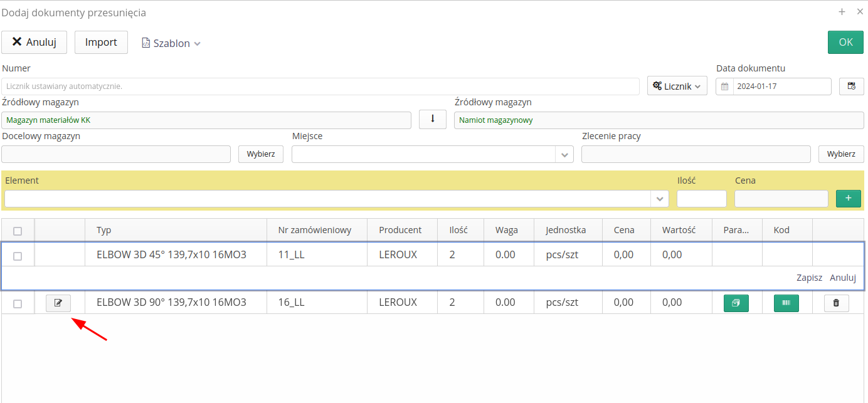Click the edit icon for ELBOW 3D 90° row
The image size is (868, 403).
click(x=58, y=303)
